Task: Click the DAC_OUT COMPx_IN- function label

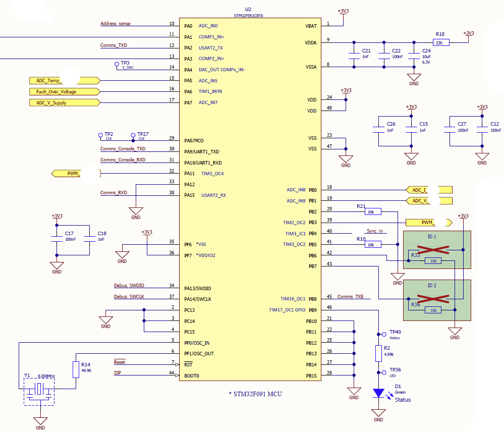Action: click(222, 70)
